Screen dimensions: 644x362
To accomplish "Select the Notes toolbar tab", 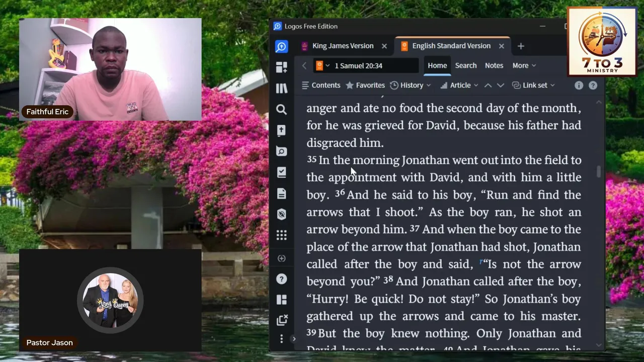I will click(494, 66).
